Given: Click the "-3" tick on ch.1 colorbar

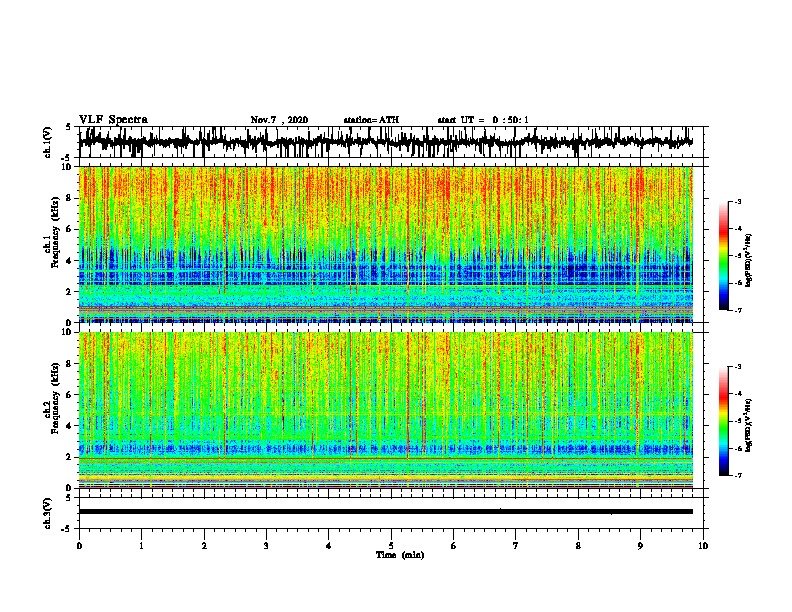Looking at the screenshot, I should (x=738, y=202).
